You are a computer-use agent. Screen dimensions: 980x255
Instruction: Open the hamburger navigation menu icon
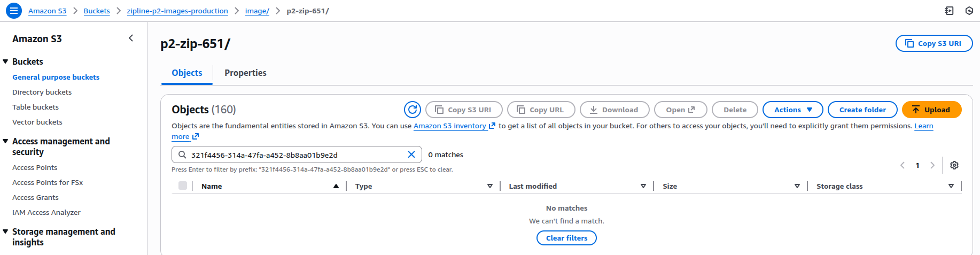[14, 10]
